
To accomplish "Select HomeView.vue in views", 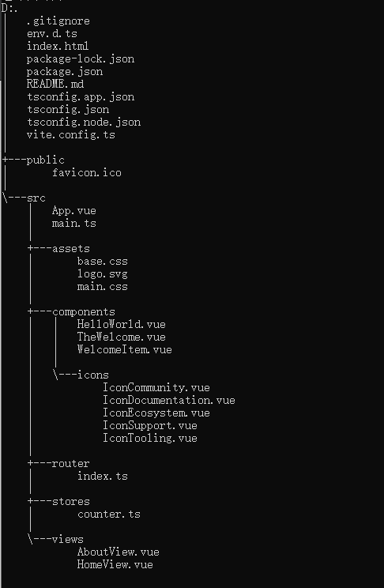I will pyautogui.click(x=115, y=565).
